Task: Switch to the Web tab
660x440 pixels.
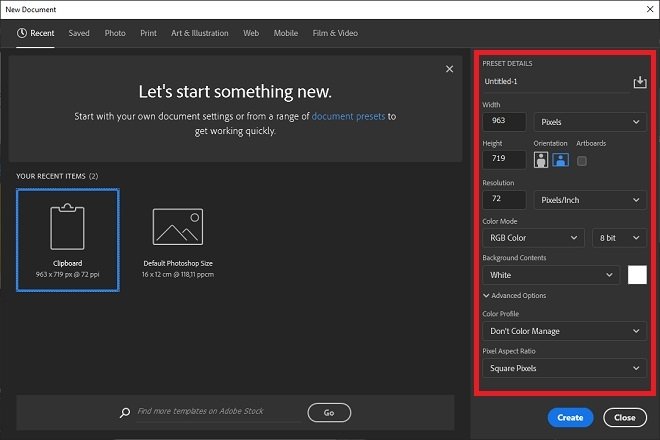Action: 251,33
